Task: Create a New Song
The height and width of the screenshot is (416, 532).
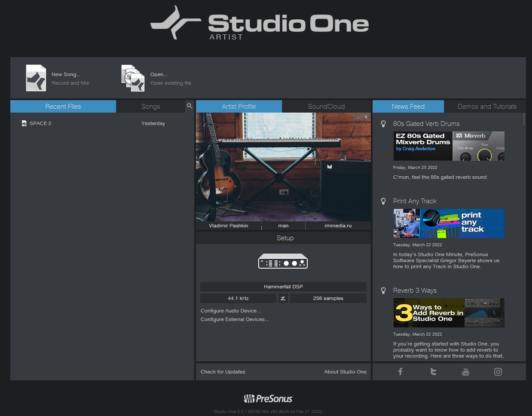Action: [x=66, y=74]
